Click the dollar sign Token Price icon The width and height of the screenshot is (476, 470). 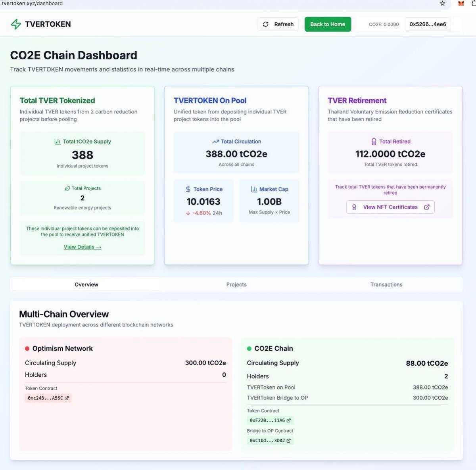click(x=188, y=189)
